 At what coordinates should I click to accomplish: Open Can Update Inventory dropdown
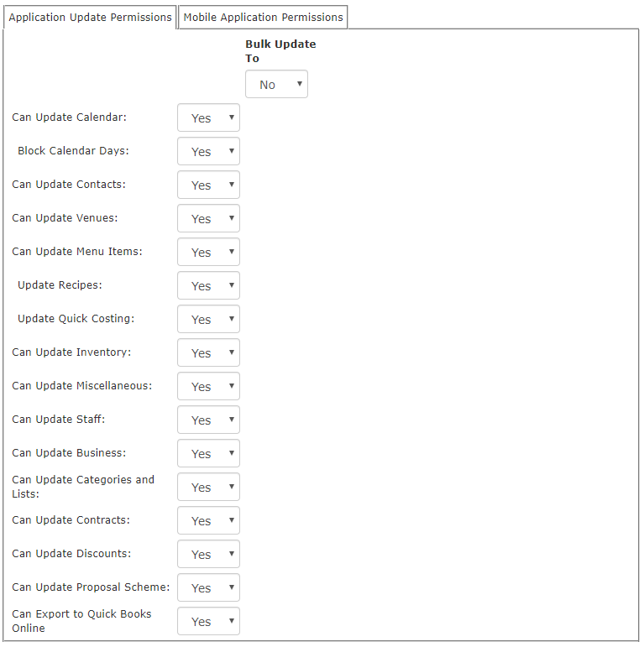tap(208, 352)
